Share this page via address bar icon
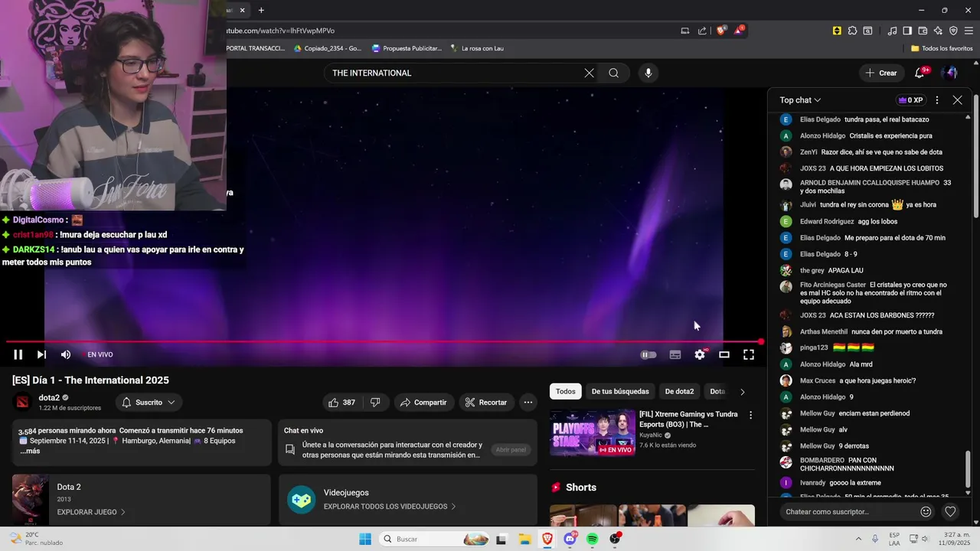This screenshot has height=551, width=980. [702, 31]
